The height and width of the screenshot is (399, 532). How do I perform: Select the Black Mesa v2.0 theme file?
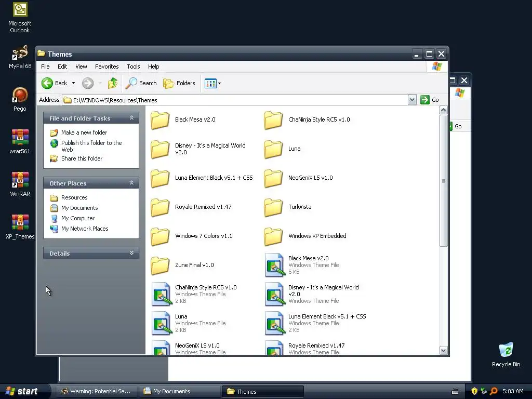302,265
